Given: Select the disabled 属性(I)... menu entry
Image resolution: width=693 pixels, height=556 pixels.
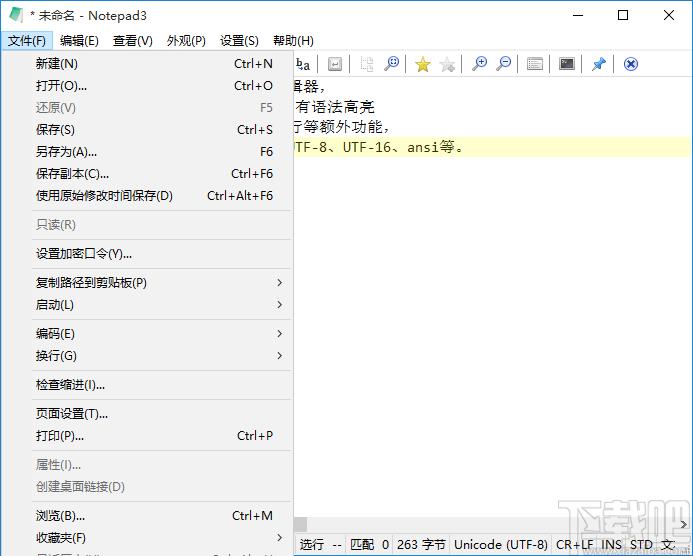Looking at the screenshot, I should click(x=147, y=465).
